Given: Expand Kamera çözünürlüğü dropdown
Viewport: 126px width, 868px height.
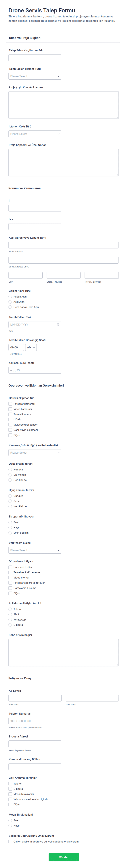Looking at the screenshot, I should pyautogui.click(x=35, y=452).
